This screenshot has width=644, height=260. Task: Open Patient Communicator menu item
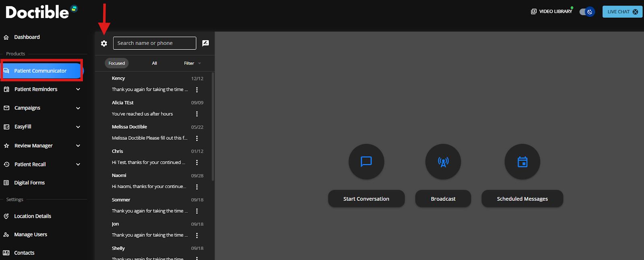point(42,71)
